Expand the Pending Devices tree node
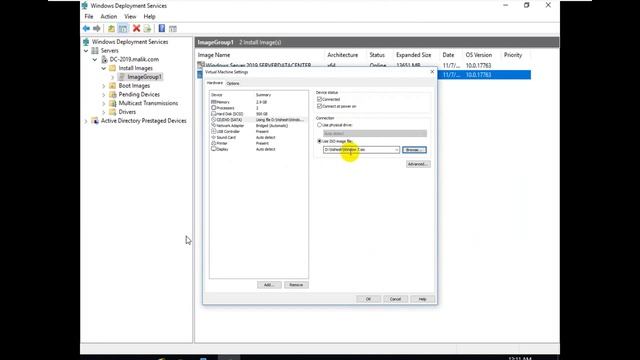This screenshot has width=640, height=360. pyautogui.click(x=104, y=94)
